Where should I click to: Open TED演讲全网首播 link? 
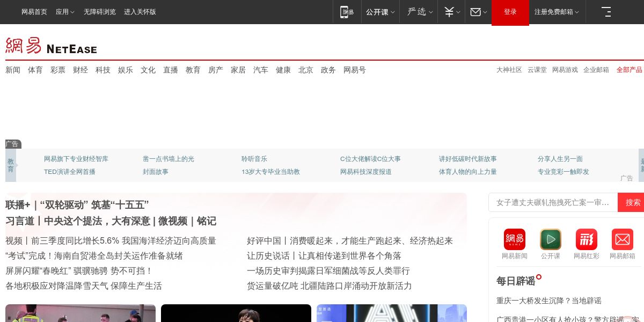click(70, 172)
